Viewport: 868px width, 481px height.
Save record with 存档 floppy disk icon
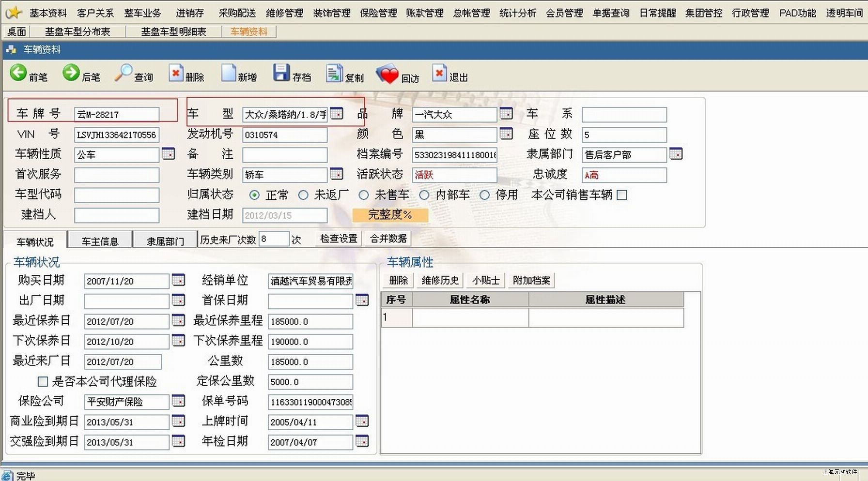pyautogui.click(x=281, y=73)
